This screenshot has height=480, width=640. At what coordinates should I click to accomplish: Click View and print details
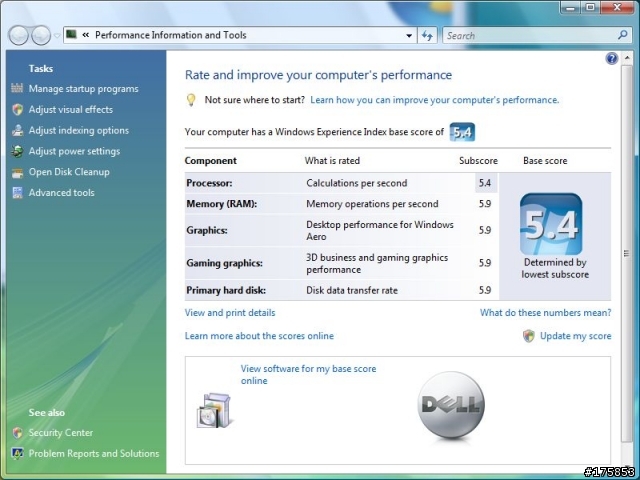coord(230,313)
